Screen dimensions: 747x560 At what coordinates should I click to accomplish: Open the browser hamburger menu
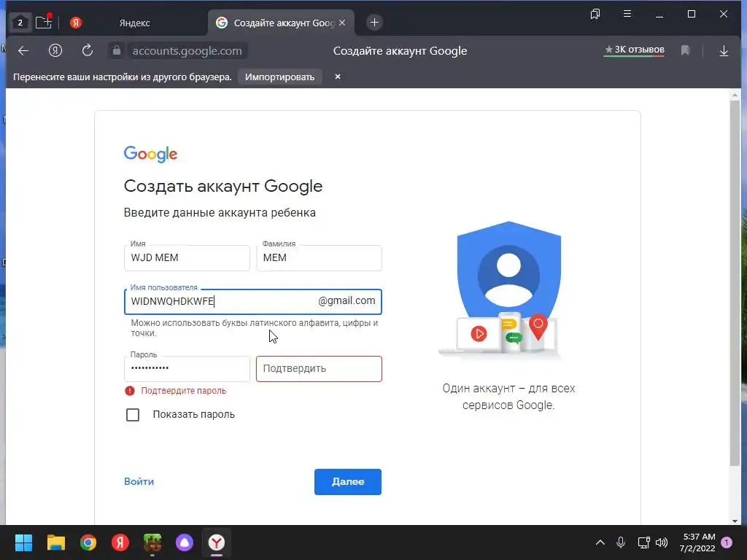(627, 14)
